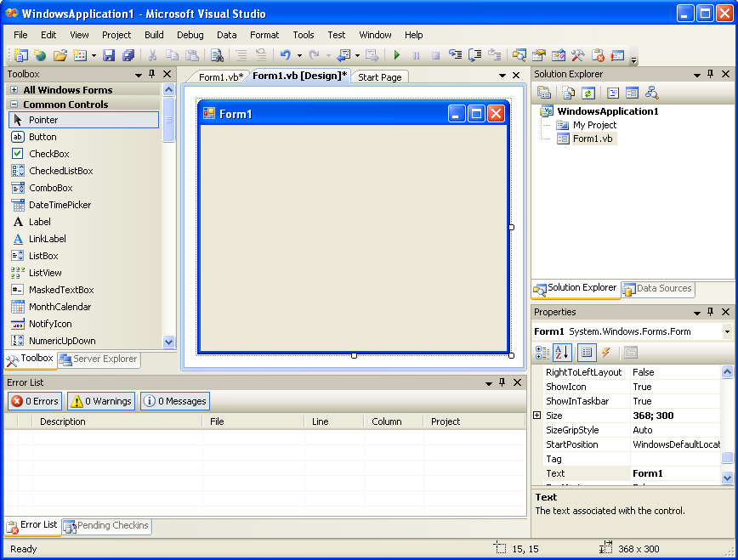Viewport: 738px width, 560px height.
Task: Select the StartPosition value field in Properties
Action: 676,444
